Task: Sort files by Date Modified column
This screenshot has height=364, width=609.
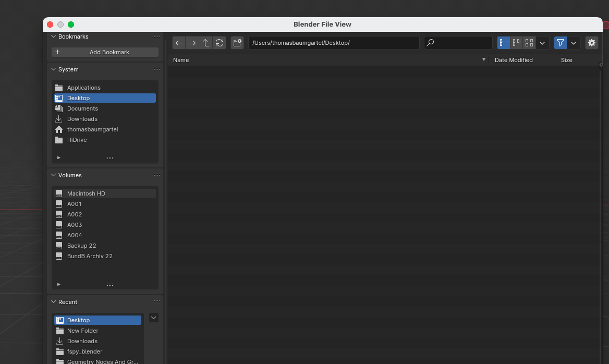Action: click(514, 60)
